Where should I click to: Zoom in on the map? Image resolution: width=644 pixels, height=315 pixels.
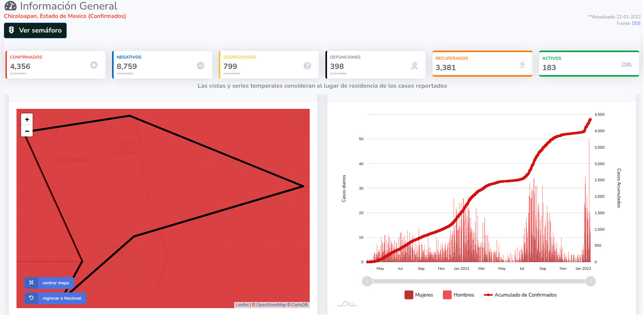27,119
